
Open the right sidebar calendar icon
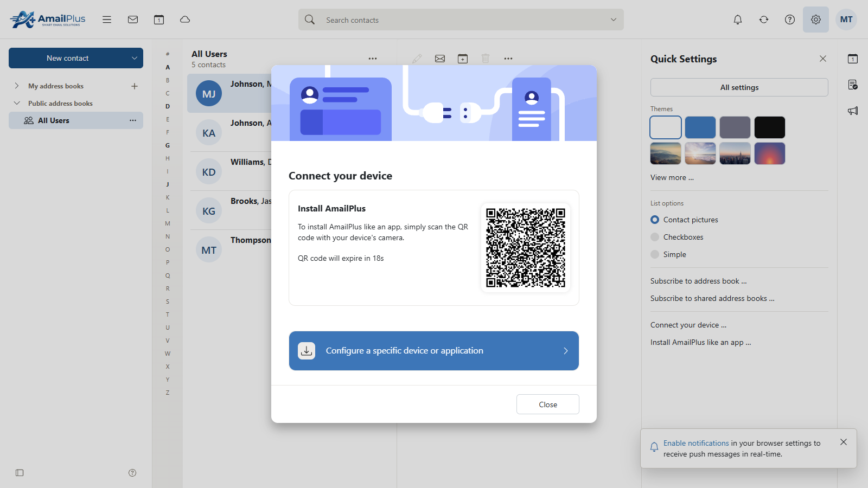(853, 59)
